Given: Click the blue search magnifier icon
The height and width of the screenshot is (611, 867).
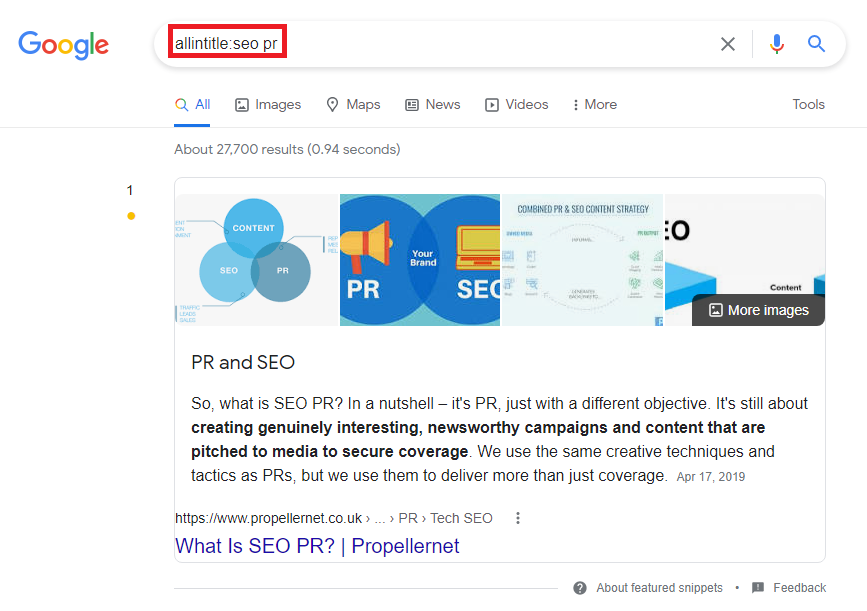Looking at the screenshot, I should coord(817,44).
